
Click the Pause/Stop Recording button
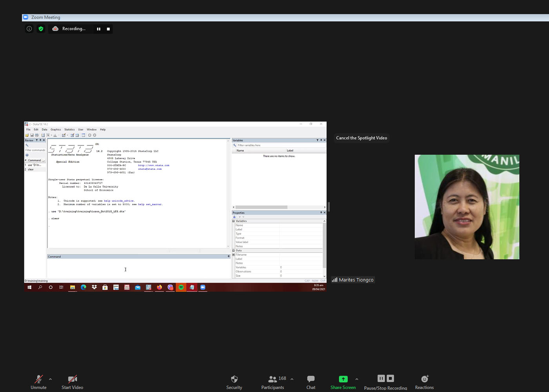pos(385,379)
